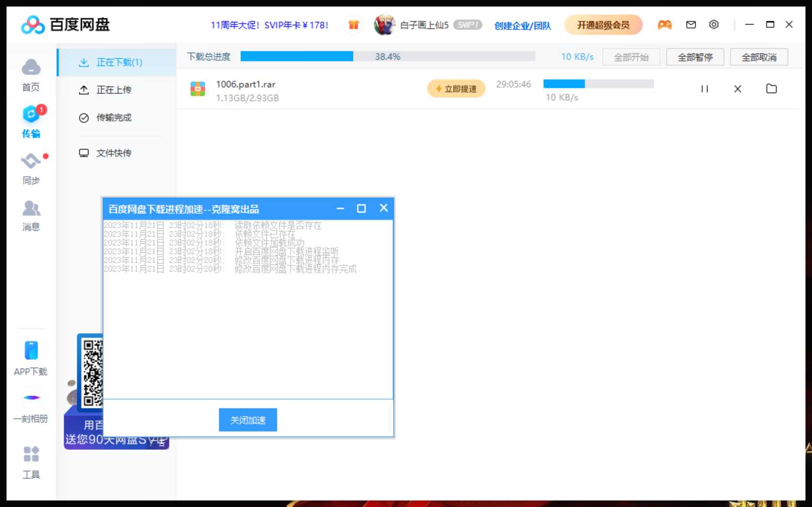
Task: Open folder for 1006.part1.rar
Action: tap(771, 89)
